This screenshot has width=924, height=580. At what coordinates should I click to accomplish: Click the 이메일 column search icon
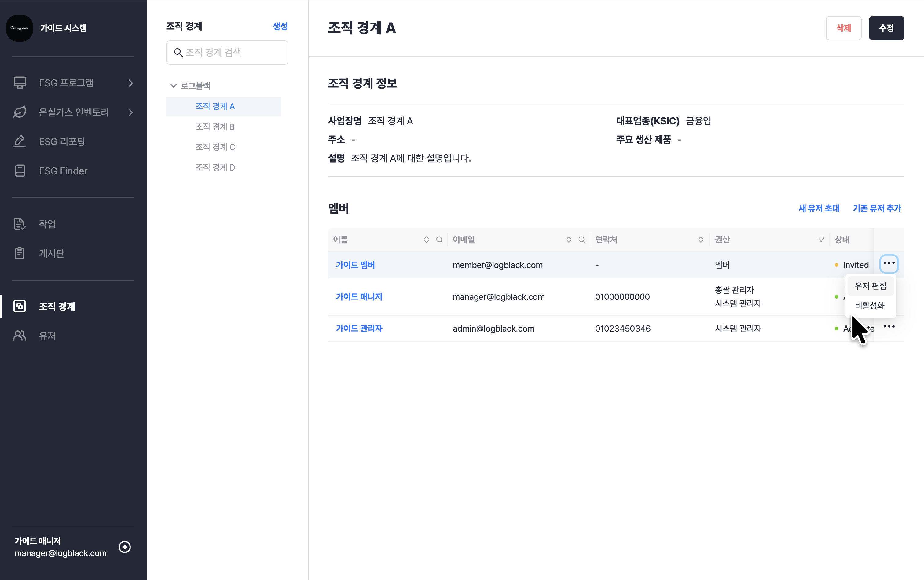pos(581,240)
